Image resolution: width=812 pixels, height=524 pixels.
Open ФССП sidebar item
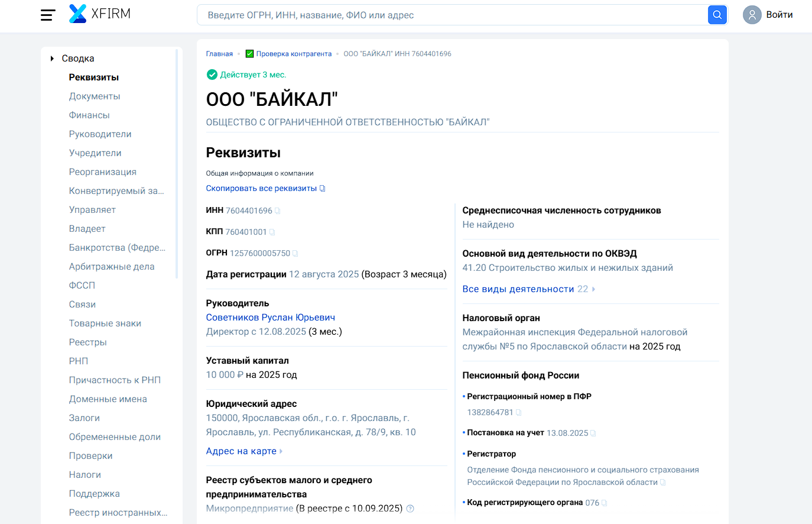tap(82, 286)
